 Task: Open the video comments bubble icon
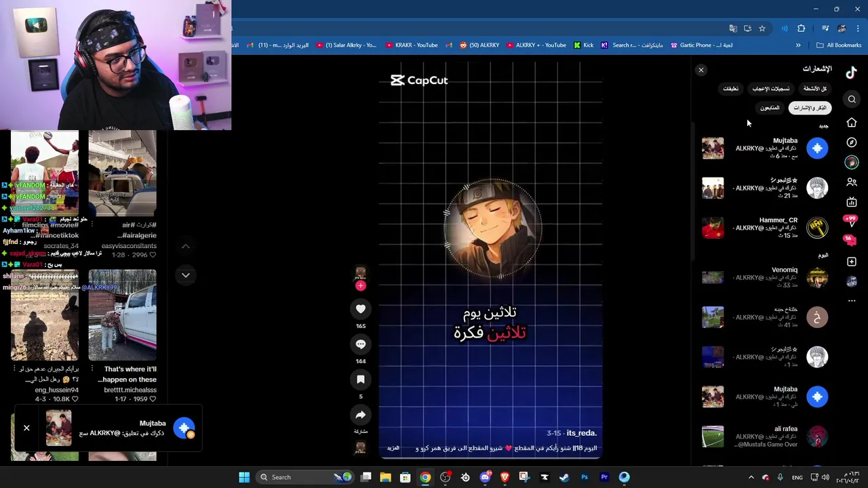(x=361, y=344)
